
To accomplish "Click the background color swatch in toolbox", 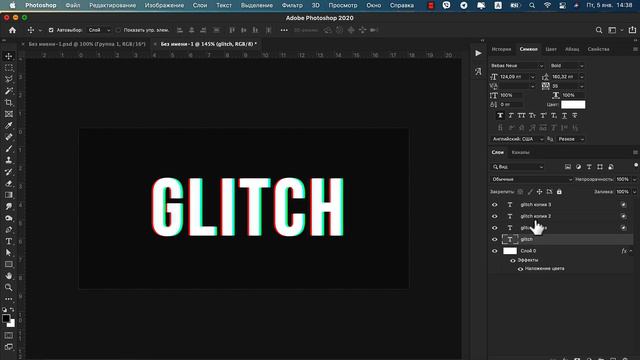I will pos(12,324).
